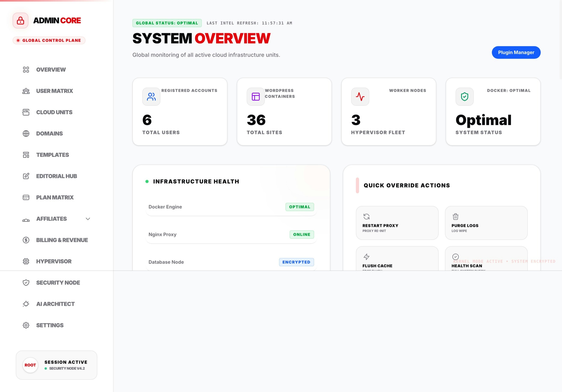The height and width of the screenshot is (392, 562).
Task: Expand the Affiliates menu chevron
Action: pyautogui.click(x=88, y=219)
